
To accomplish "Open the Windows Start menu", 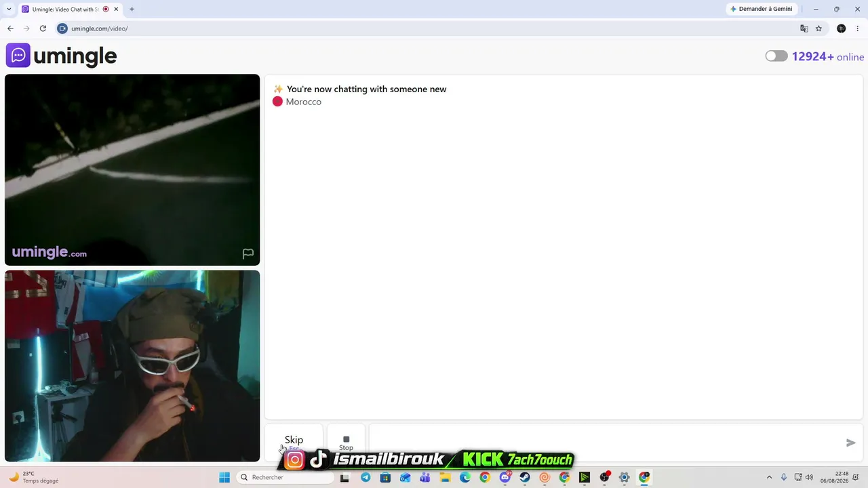I will tap(224, 477).
